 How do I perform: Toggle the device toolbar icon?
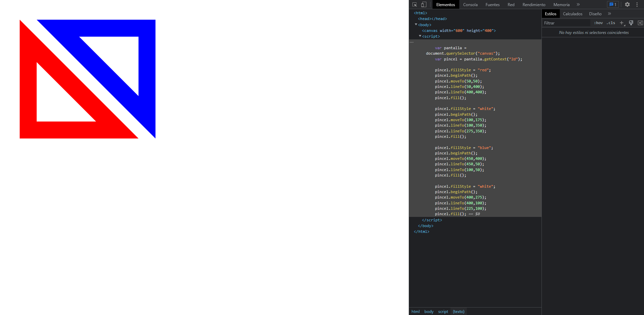(424, 4)
